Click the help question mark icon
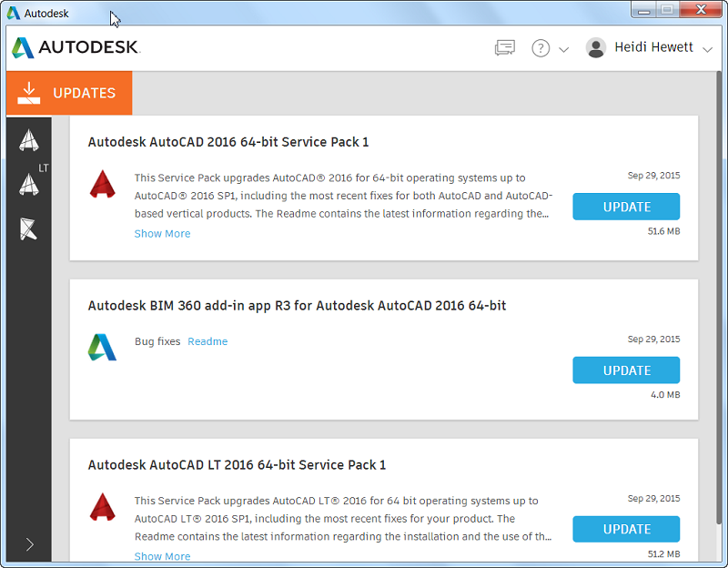The image size is (728, 568). pyautogui.click(x=541, y=48)
